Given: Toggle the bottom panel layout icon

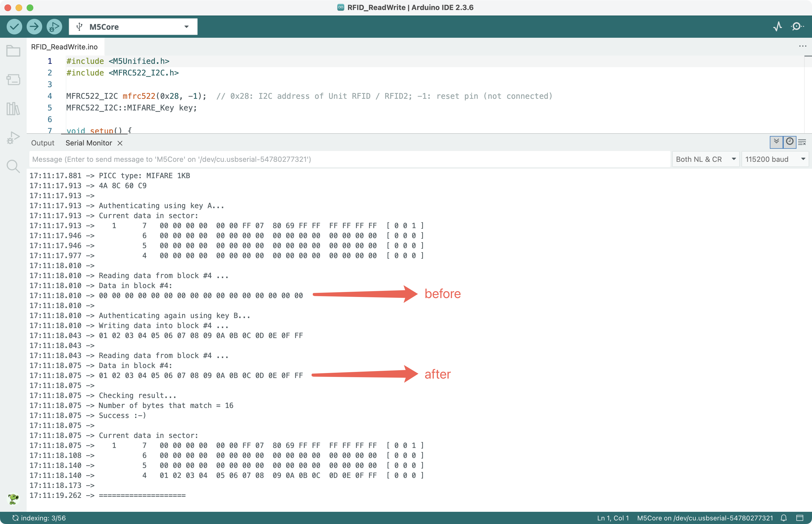Looking at the screenshot, I should (800, 518).
